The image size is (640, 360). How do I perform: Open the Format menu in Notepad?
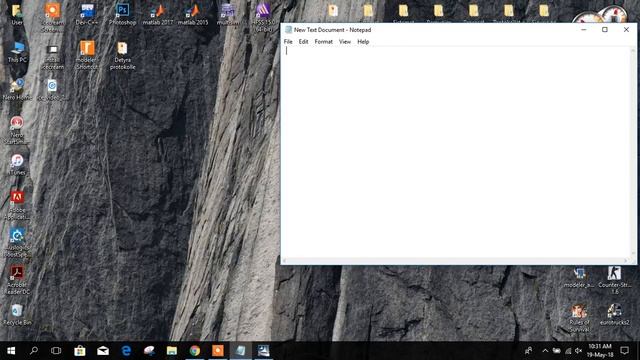[323, 42]
